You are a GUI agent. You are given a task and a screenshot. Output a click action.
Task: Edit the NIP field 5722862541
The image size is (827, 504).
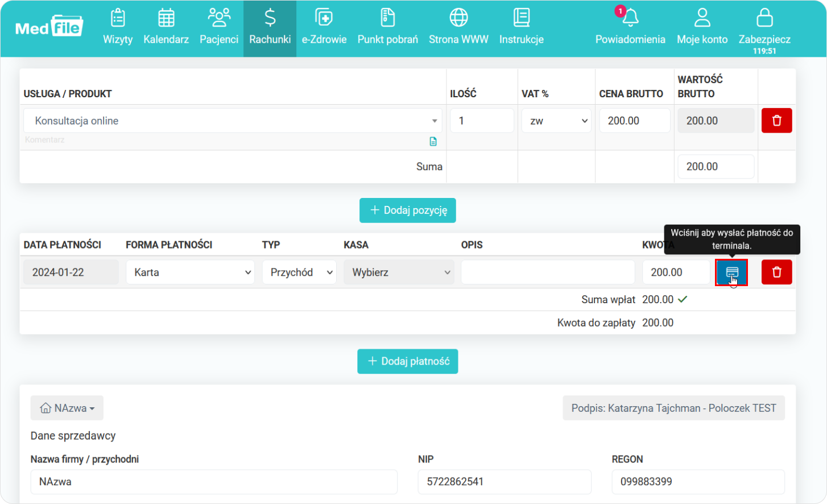tap(505, 482)
